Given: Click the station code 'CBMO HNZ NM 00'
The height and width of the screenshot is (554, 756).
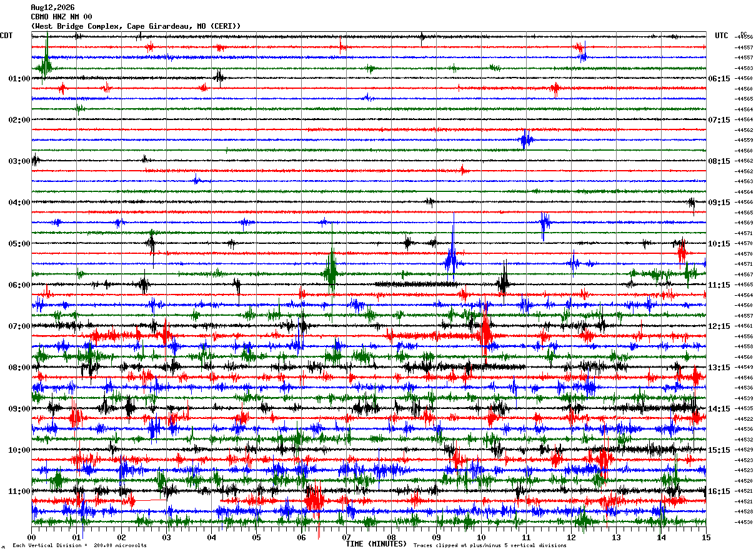Looking at the screenshot, I should click(x=61, y=17).
